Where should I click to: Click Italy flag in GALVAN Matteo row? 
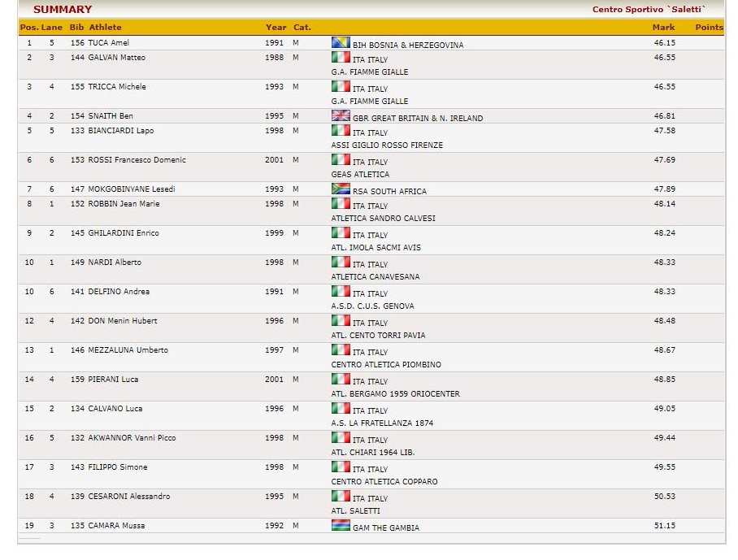coord(341,58)
